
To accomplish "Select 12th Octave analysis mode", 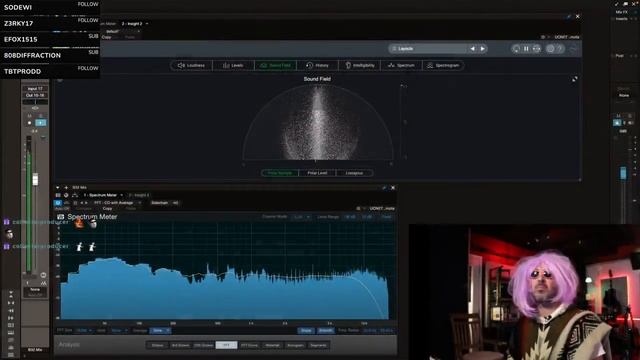I will [x=203, y=345].
